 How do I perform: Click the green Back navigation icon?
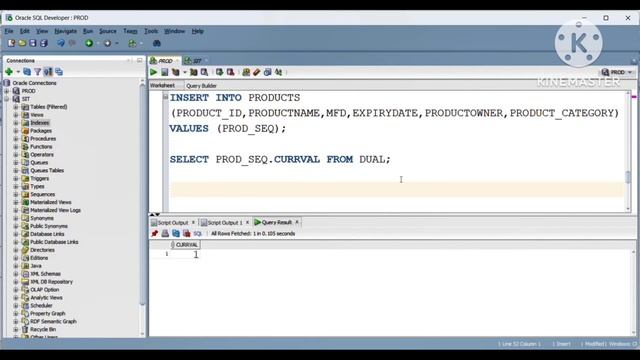pyautogui.click(x=89, y=43)
